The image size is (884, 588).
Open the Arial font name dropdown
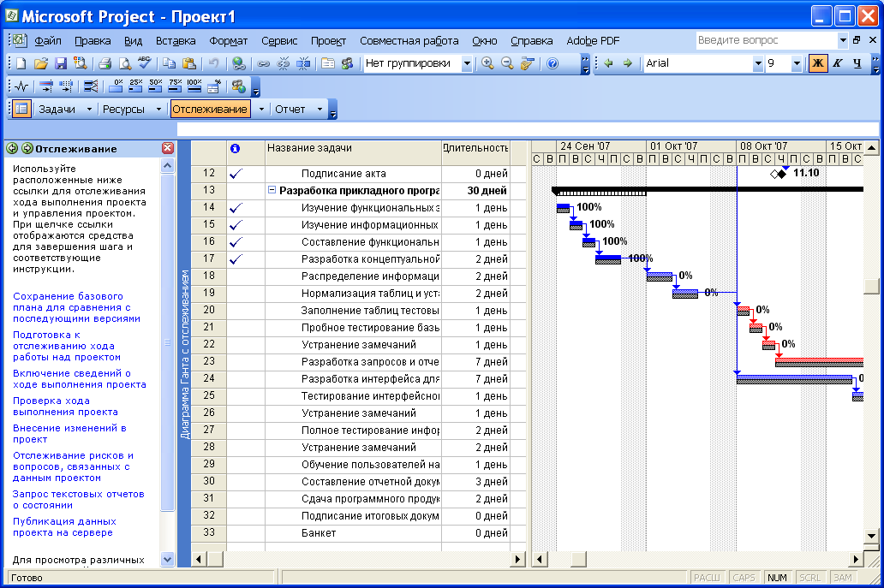click(758, 63)
